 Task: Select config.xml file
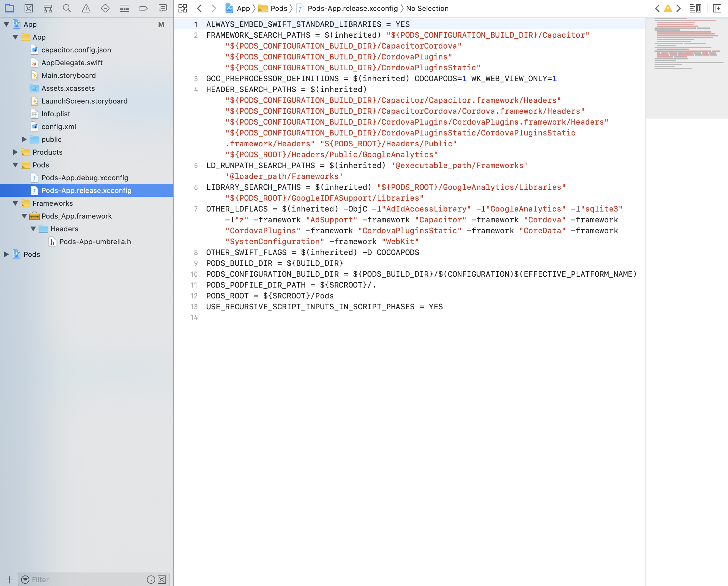[x=59, y=127]
